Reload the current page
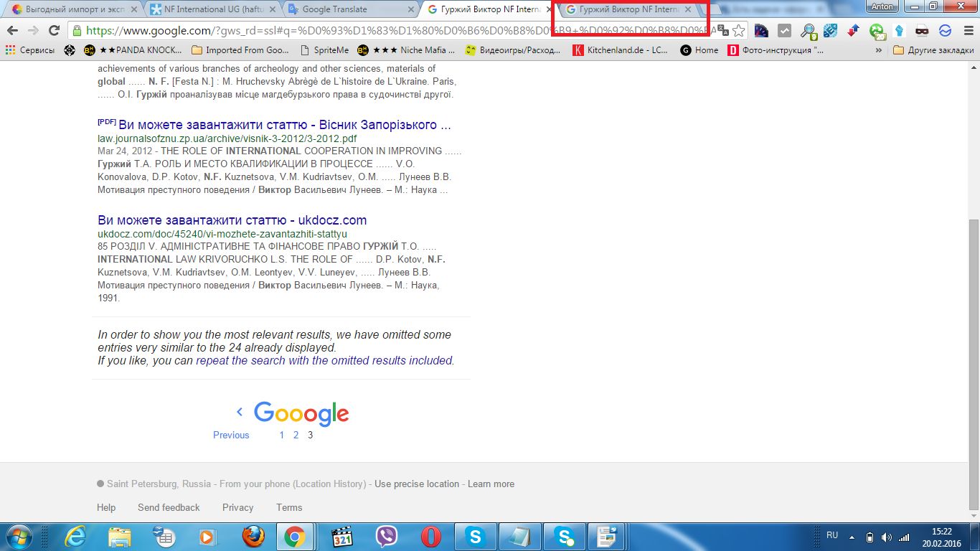The image size is (980, 551). click(x=54, y=31)
